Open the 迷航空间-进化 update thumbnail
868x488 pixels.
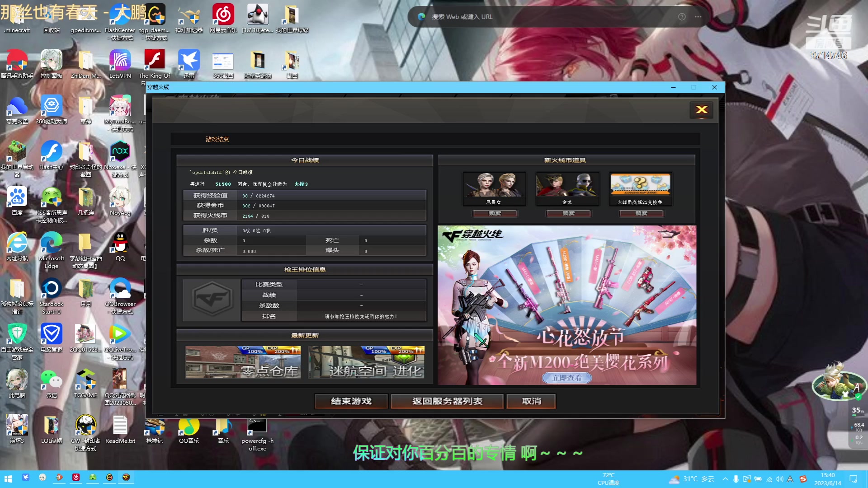coord(367,362)
